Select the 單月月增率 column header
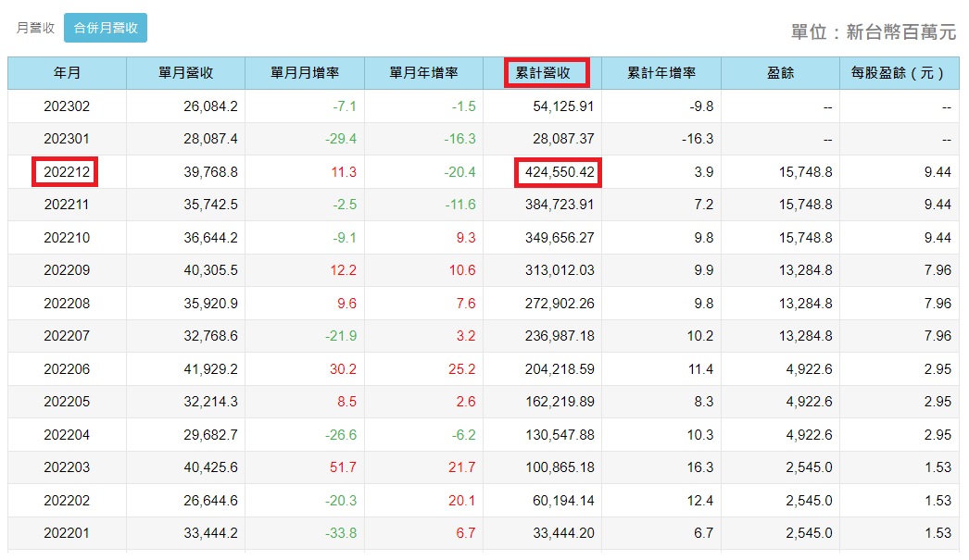Viewport: 969px width, 560px height. click(304, 73)
